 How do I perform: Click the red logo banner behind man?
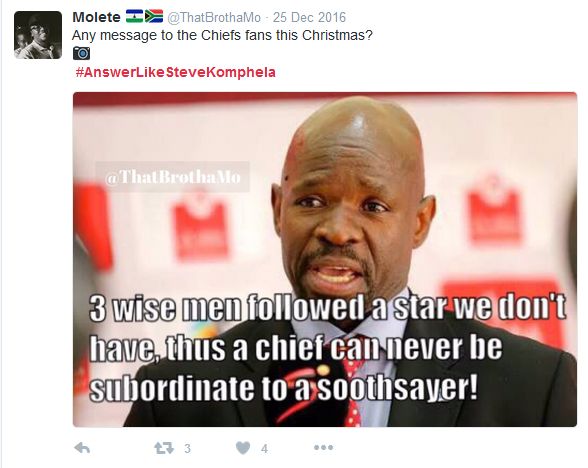201,229
